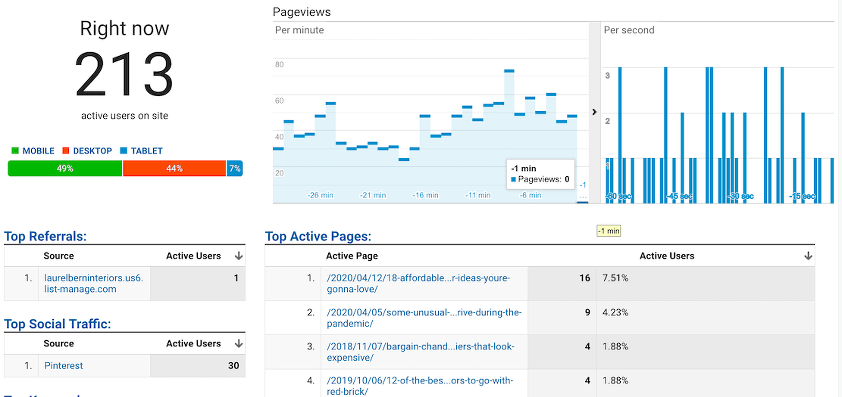The height and width of the screenshot is (397, 842).
Task: Click the blue TABLET legend square
Action: click(124, 151)
